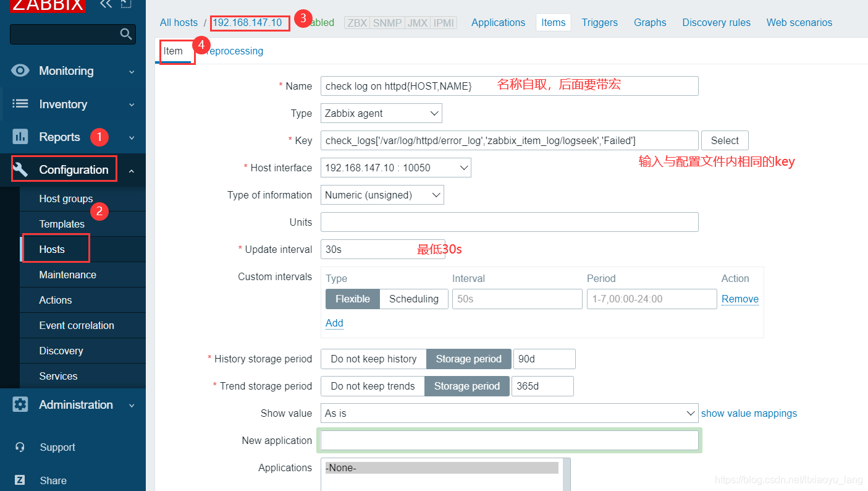Click into the Key input field
Screen dimensions: 868x491
point(510,140)
